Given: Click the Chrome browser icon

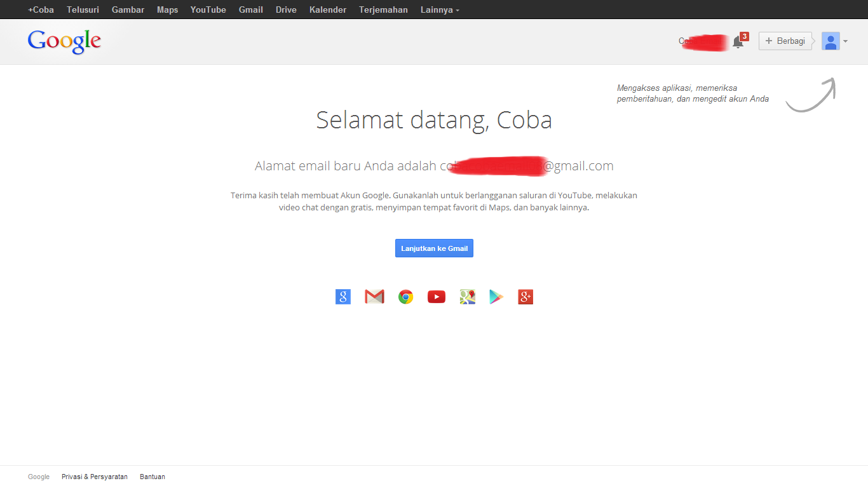Looking at the screenshot, I should point(405,297).
